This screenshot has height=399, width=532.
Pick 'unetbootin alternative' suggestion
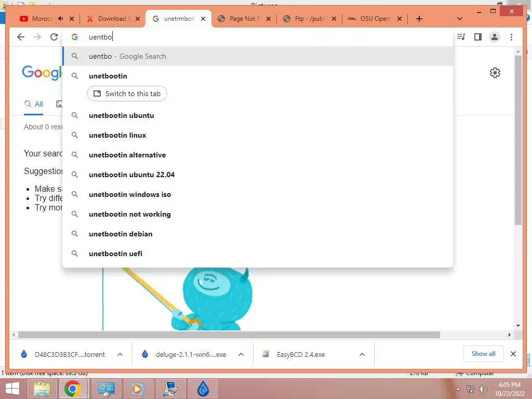258,155
